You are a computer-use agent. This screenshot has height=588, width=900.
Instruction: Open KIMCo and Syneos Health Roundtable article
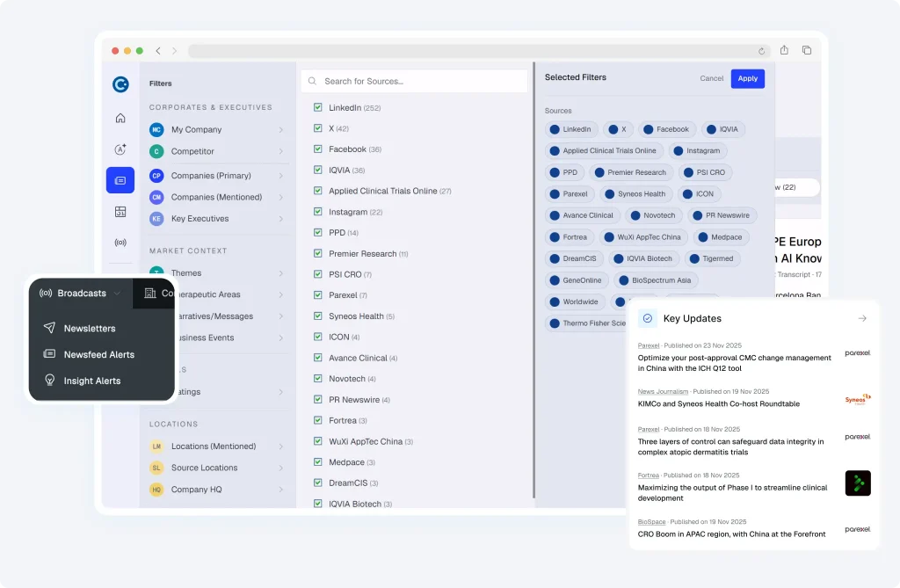pos(719,403)
